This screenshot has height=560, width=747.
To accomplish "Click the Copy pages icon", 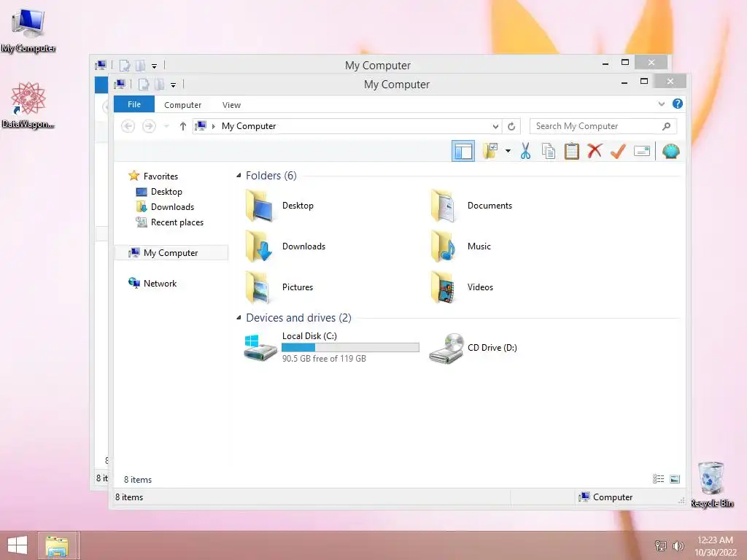I will [549, 152].
